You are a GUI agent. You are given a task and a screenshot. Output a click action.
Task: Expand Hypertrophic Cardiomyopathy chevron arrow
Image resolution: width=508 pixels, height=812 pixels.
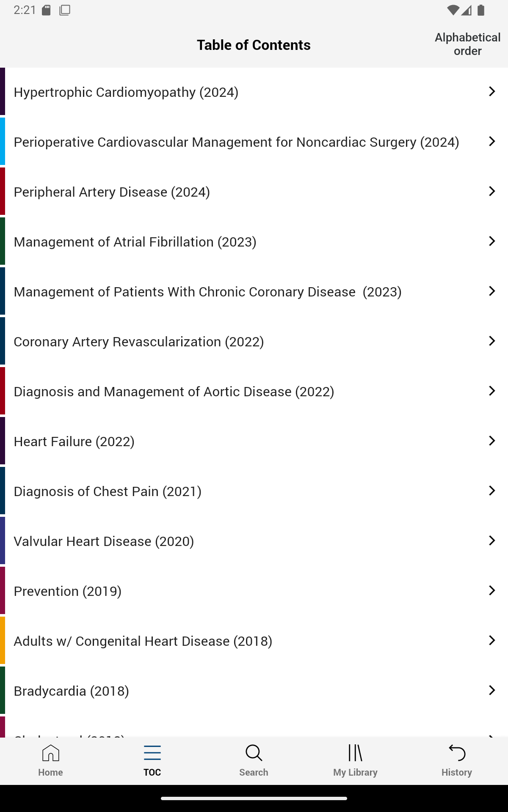pyautogui.click(x=491, y=91)
